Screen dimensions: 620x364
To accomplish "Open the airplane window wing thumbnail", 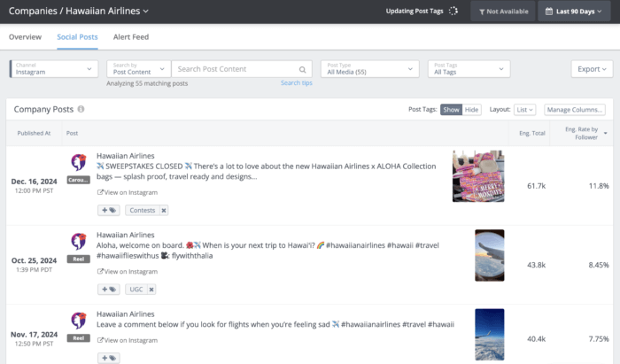I will coord(490,255).
